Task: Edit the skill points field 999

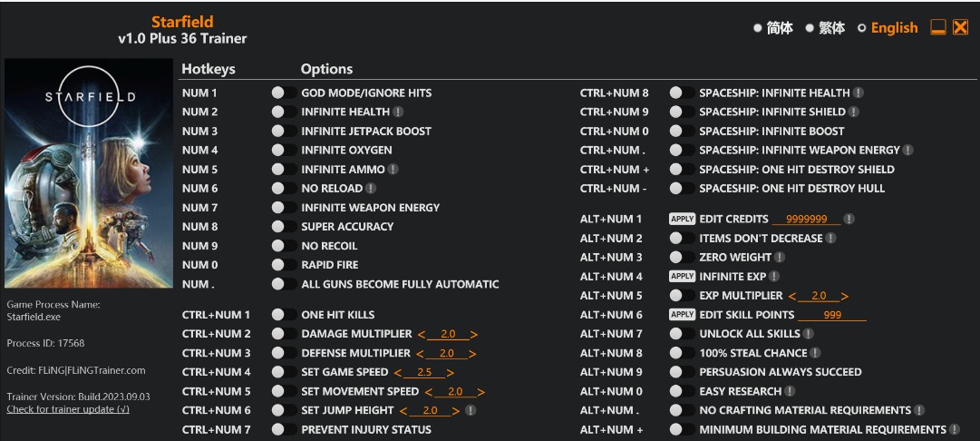Action: (x=832, y=315)
